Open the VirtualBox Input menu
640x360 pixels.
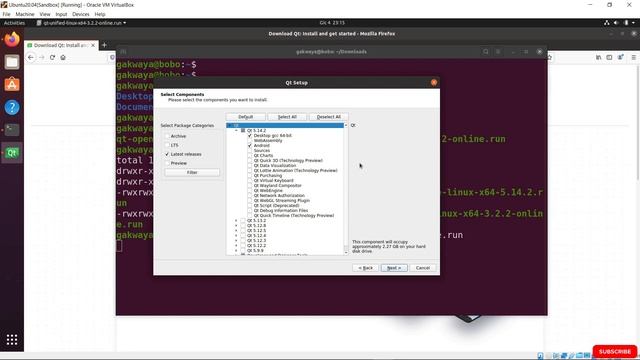61,14
